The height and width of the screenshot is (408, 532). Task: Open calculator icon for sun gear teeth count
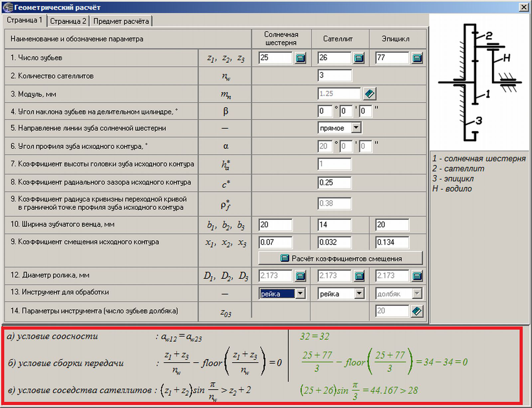tap(301, 58)
